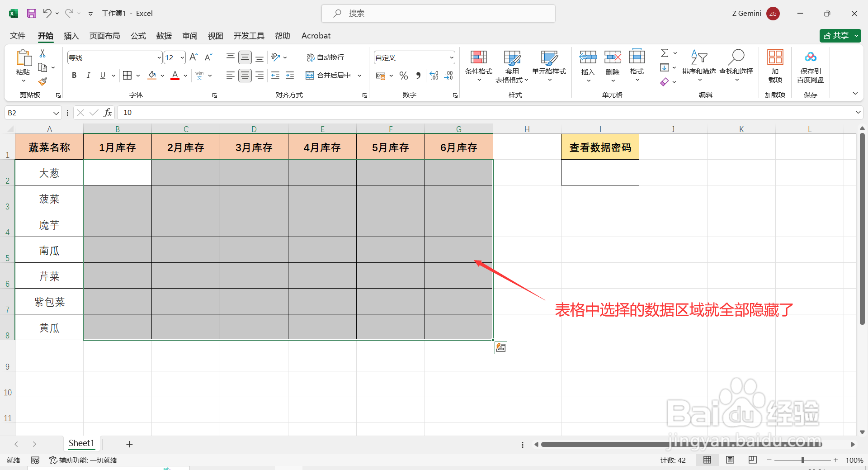The width and height of the screenshot is (868, 470).
Task: Click 辅助功能 accessibility status
Action: (x=83, y=460)
